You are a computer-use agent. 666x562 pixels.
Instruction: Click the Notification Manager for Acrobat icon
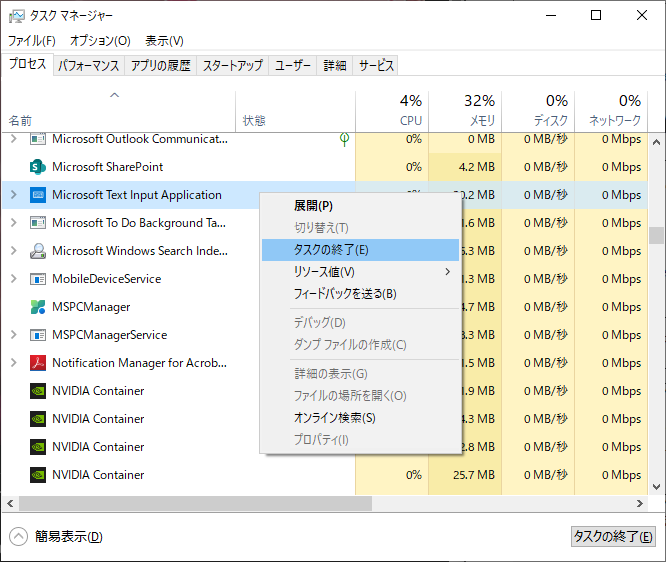[x=38, y=363]
